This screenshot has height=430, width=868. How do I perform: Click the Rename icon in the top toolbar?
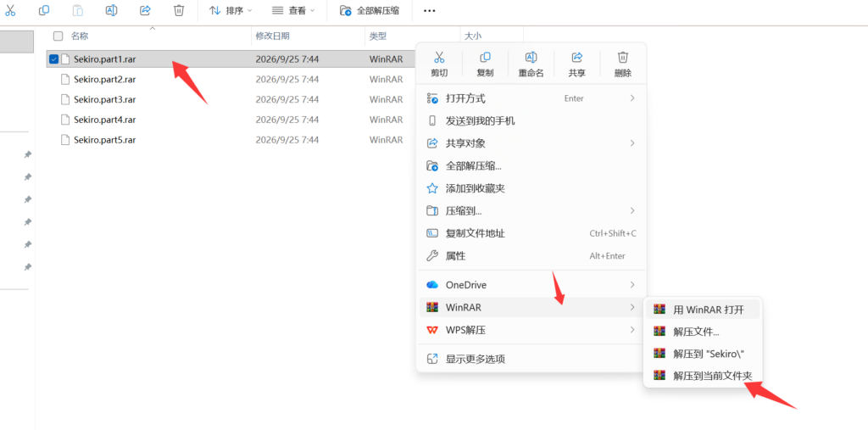(111, 10)
